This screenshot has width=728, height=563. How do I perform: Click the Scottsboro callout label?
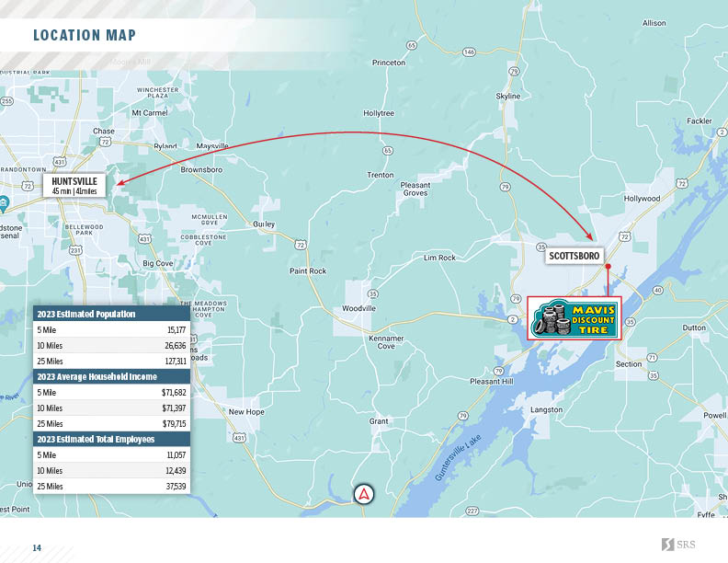tap(574, 256)
